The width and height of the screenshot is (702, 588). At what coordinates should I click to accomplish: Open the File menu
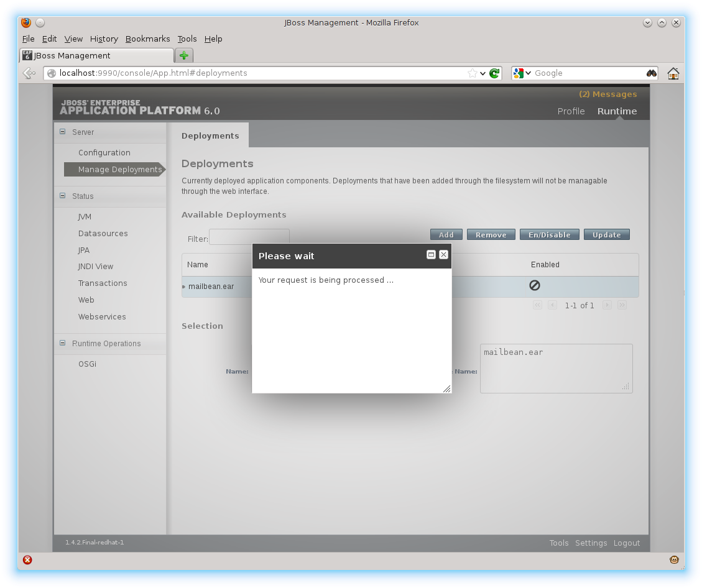pos(28,39)
